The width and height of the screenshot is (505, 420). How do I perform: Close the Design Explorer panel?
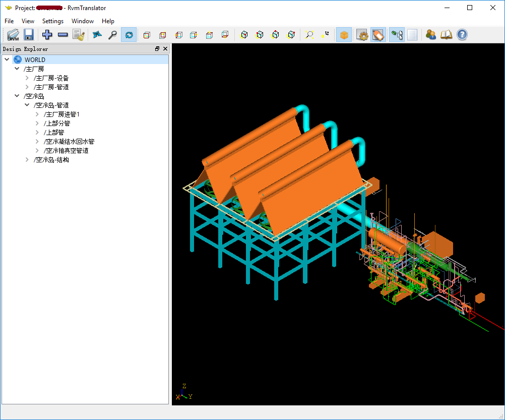[x=165, y=49]
